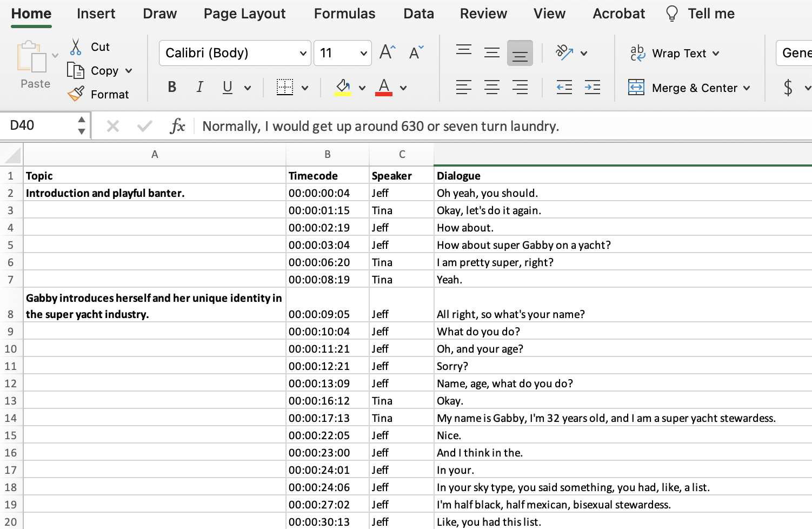Expand Wrap Text options arrow

[x=716, y=53]
